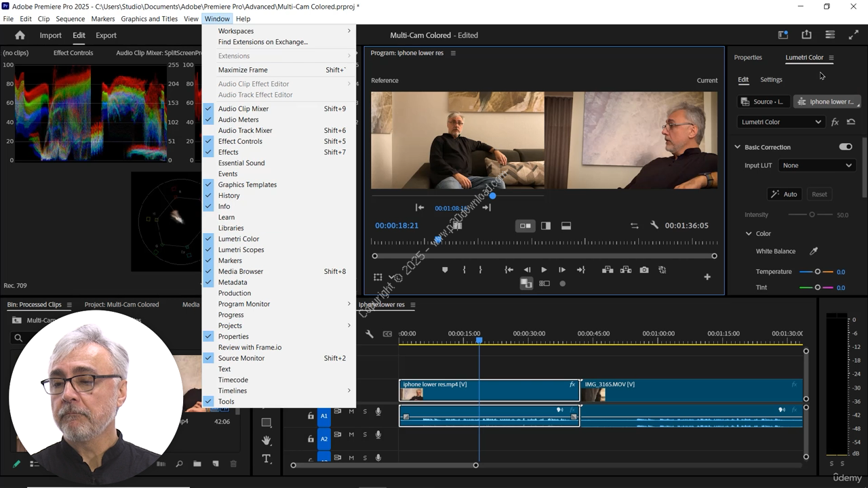Choose Maximize Frame menu item
The image size is (868, 488).
(x=279, y=70)
